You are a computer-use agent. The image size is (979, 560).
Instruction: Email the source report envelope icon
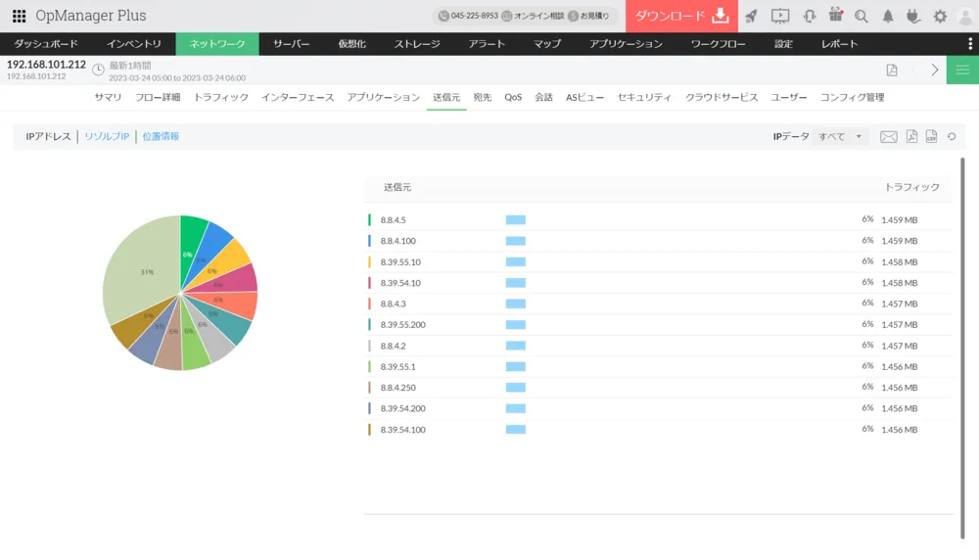click(x=889, y=137)
